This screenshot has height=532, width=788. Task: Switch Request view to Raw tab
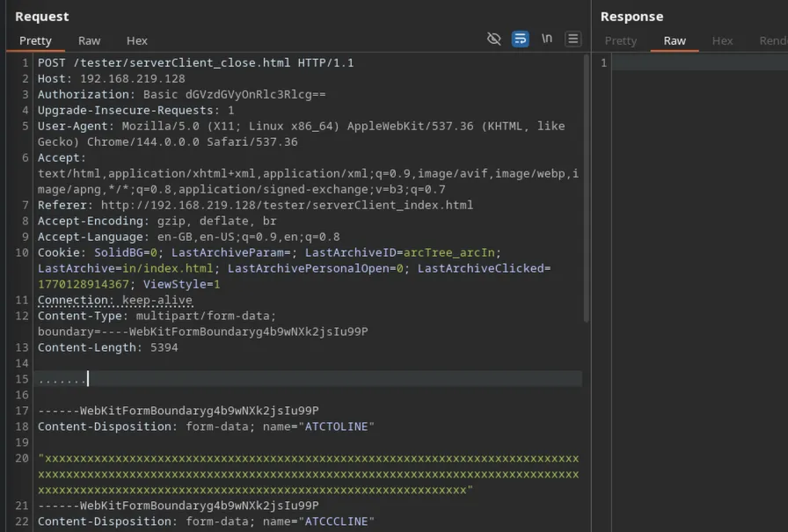click(89, 40)
